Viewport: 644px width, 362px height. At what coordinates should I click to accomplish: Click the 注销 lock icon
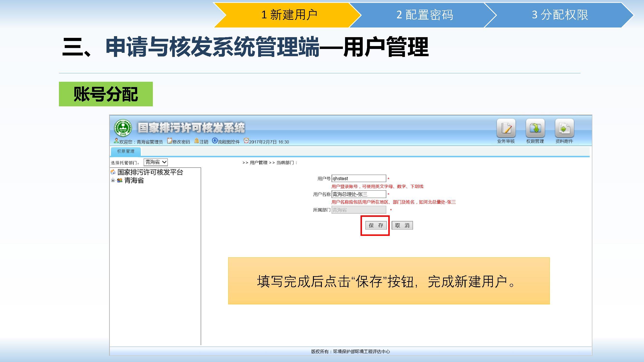tap(197, 141)
